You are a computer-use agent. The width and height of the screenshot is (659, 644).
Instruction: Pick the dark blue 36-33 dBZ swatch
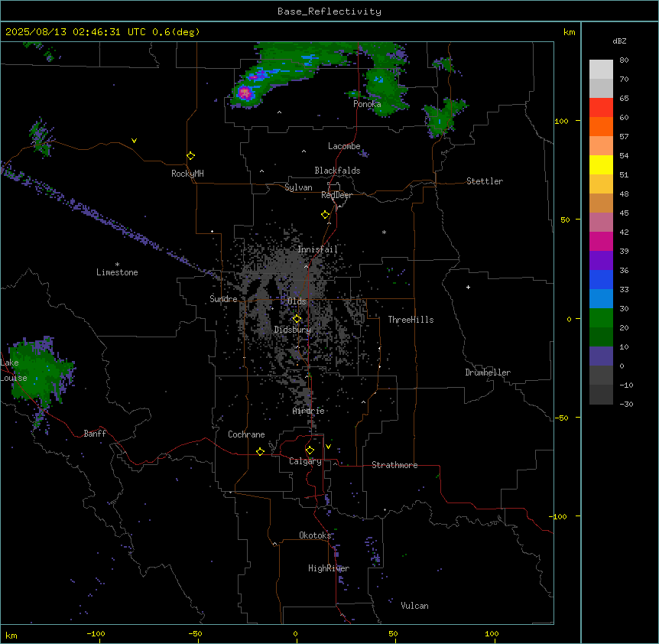coord(601,279)
